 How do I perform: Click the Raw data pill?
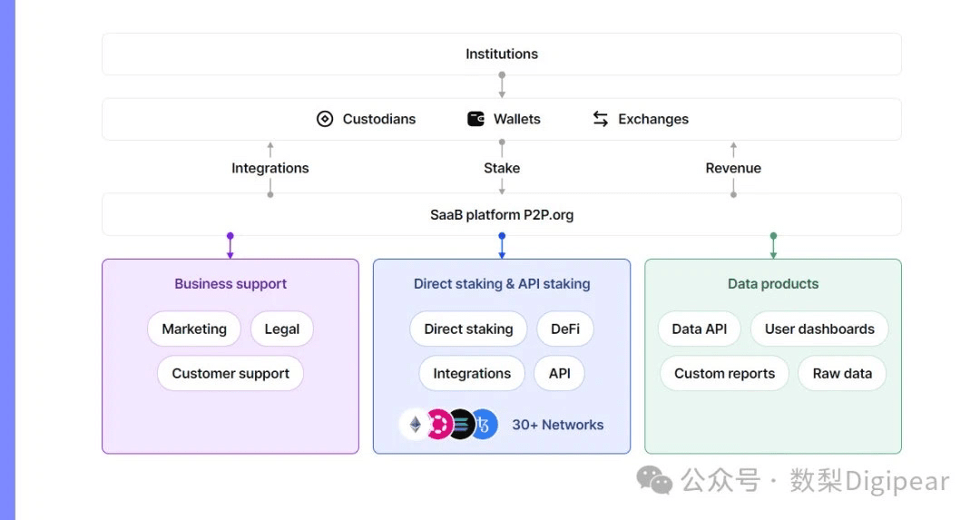(x=842, y=373)
